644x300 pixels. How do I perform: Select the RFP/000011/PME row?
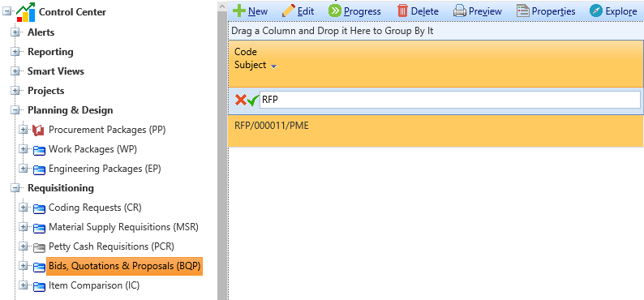click(436, 131)
